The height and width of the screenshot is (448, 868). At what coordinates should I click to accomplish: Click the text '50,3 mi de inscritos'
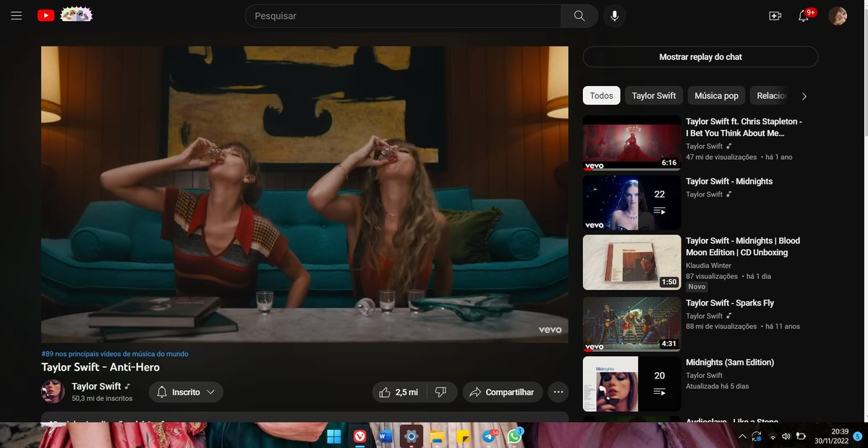[102, 398]
